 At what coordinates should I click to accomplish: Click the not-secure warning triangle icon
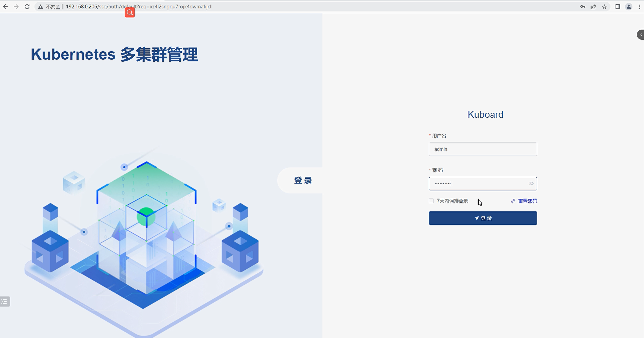point(40,7)
